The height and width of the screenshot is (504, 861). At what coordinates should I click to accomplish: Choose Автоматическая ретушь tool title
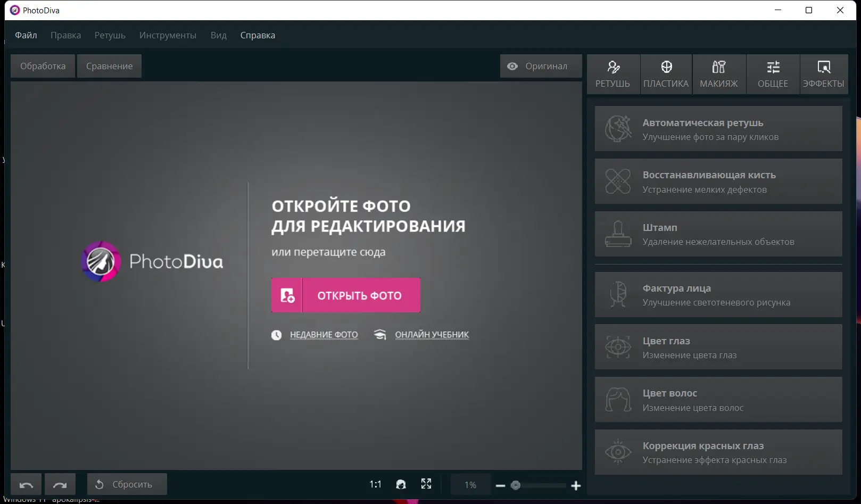coord(703,123)
